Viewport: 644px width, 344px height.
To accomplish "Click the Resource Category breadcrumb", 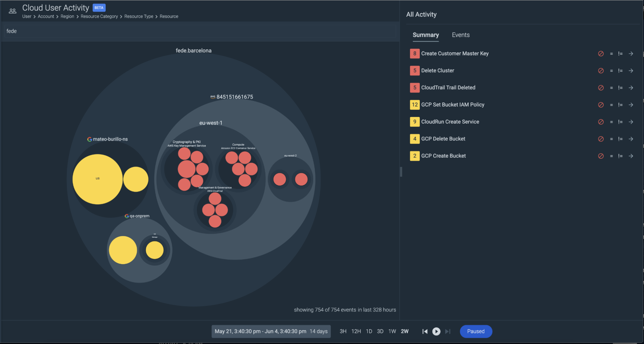I will pyautogui.click(x=99, y=16).
